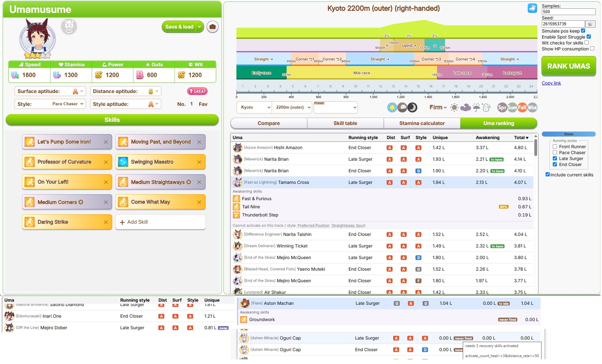Viewport: 602px width, 364px height.
Task: Select the rainy umbrella weather icon
Action: pos(476,108)
